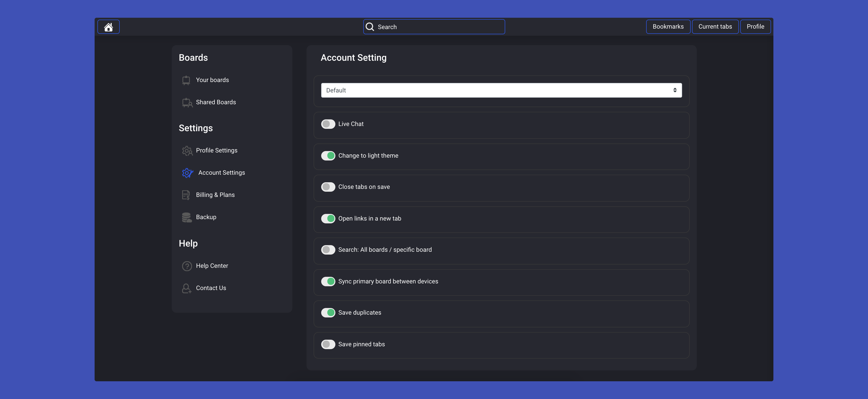
Task: Click the Backup database icon
Action: [187, 217]
